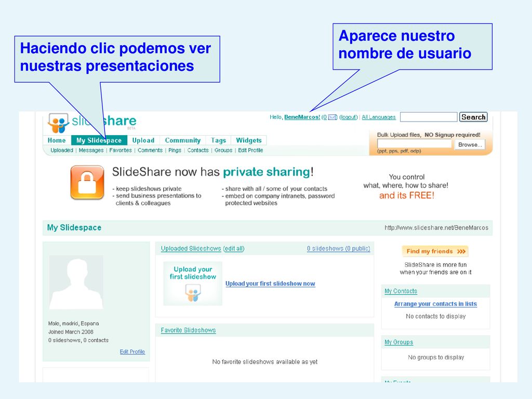Open the Contacts submenu link
The height and width of the screenshot is (399, 532).
pyautogui.click(x=198, y=150)
